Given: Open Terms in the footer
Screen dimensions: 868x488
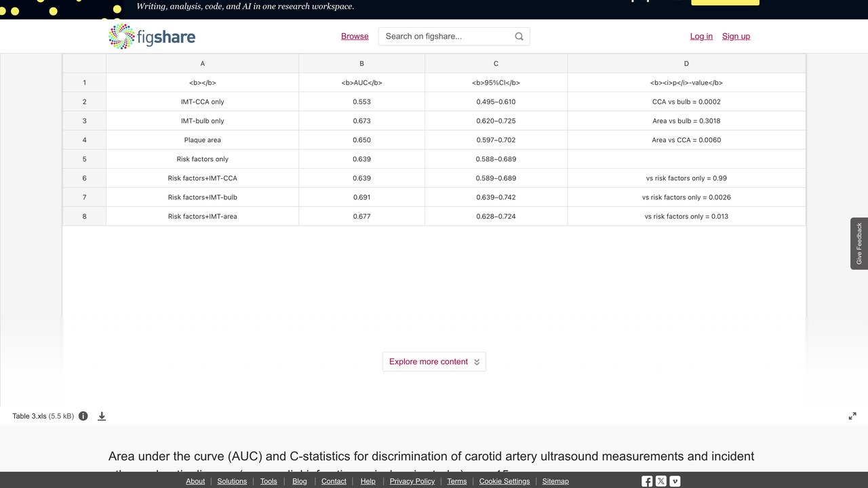Looking at the screenshot, I should coord(457,481).
